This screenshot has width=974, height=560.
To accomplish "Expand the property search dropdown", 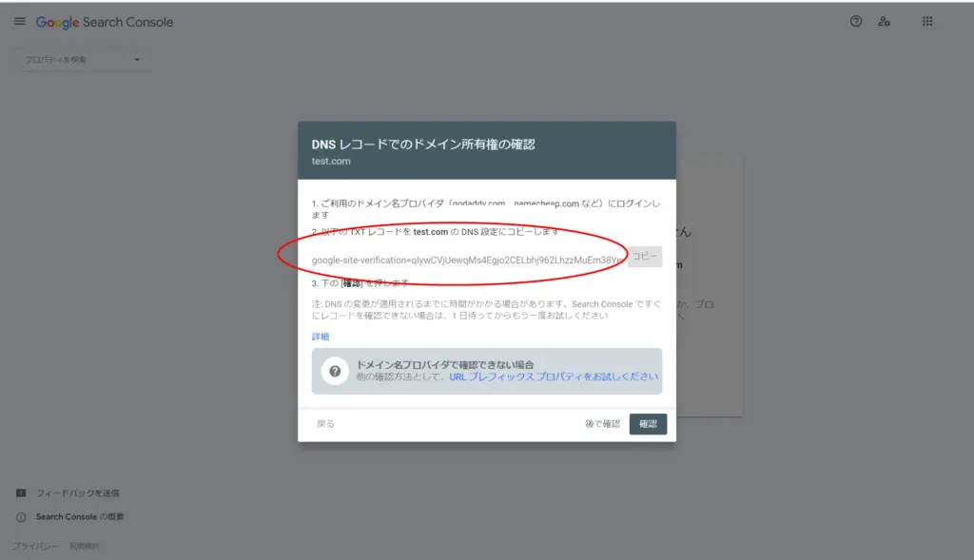I will point(82,60).
